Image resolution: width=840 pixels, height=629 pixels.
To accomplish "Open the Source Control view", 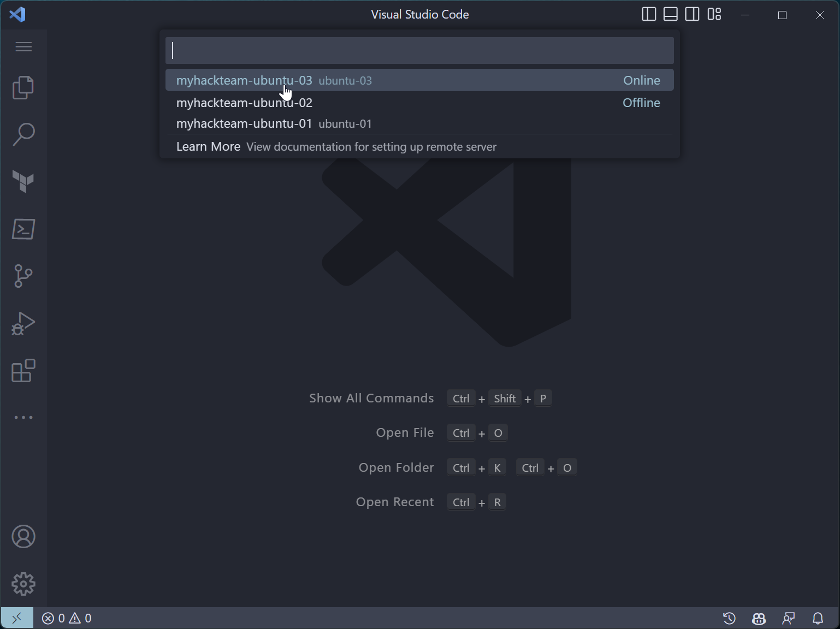I will click(23, 276).
